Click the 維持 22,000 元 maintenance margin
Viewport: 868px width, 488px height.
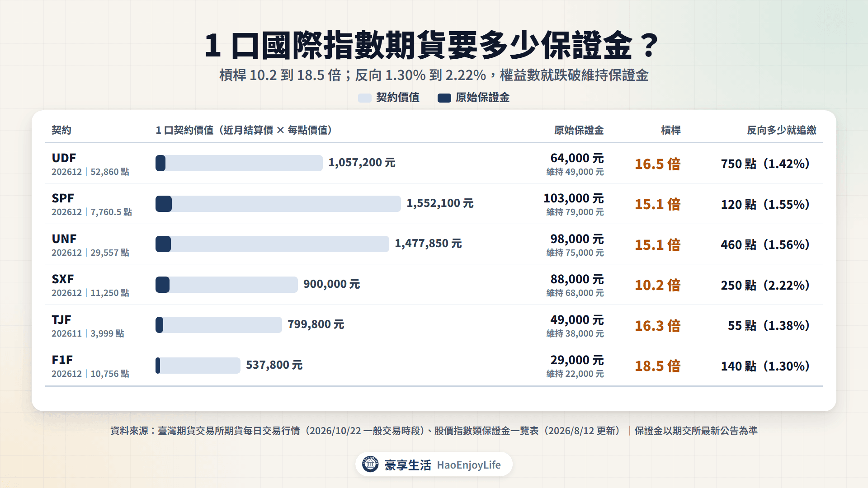click(575, 374)
